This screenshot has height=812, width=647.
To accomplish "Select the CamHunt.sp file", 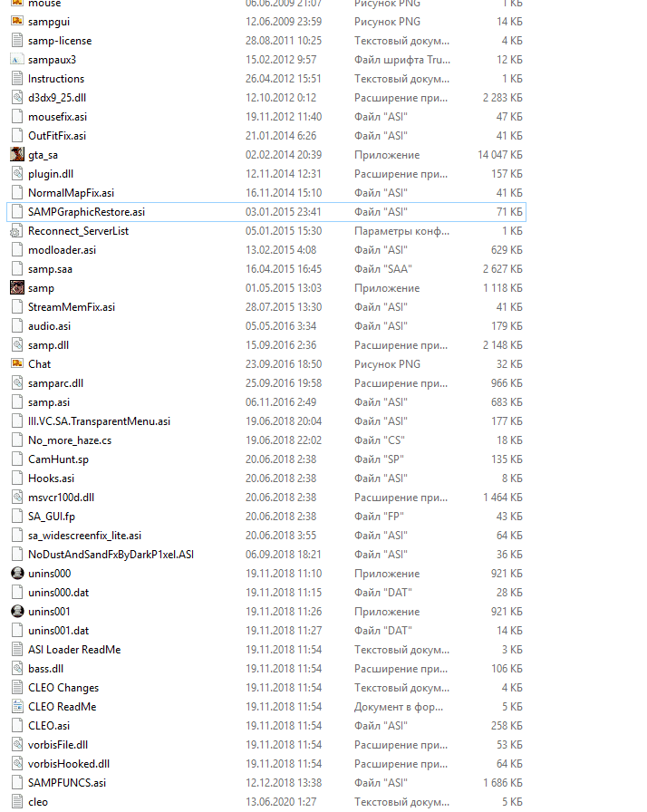I will (58, 459).
